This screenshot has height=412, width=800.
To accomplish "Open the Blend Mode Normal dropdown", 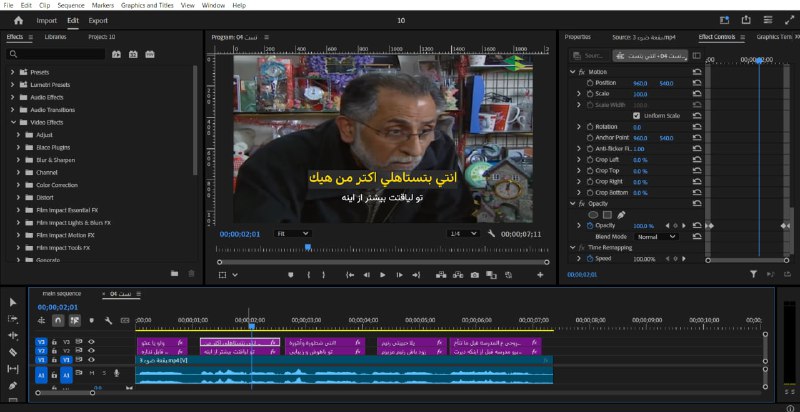I will click(x=656, y=237).
